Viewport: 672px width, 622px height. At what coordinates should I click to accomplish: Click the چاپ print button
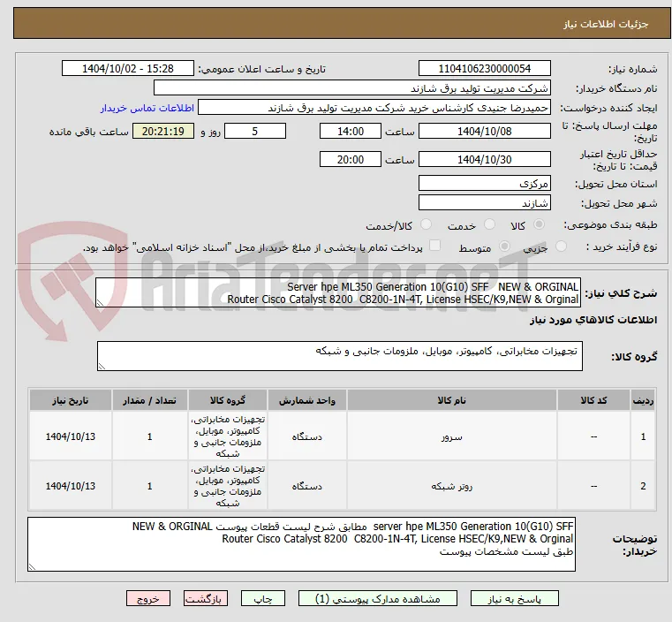click(263, 599)
